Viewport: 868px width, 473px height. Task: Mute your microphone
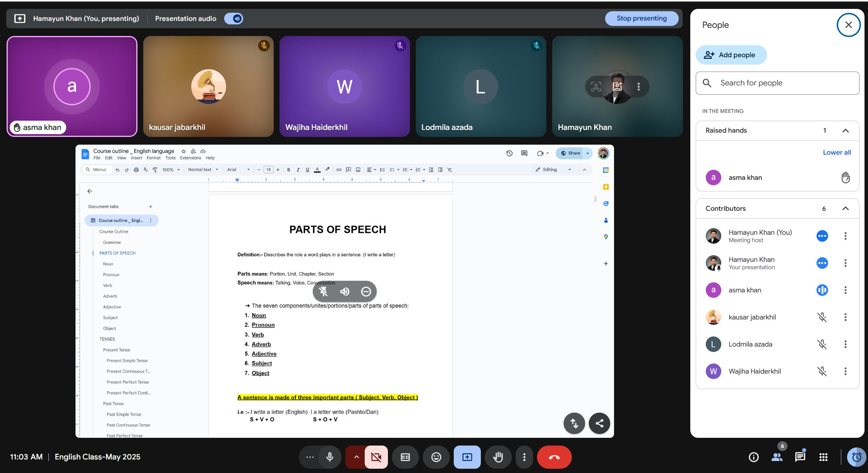[330, 457]
